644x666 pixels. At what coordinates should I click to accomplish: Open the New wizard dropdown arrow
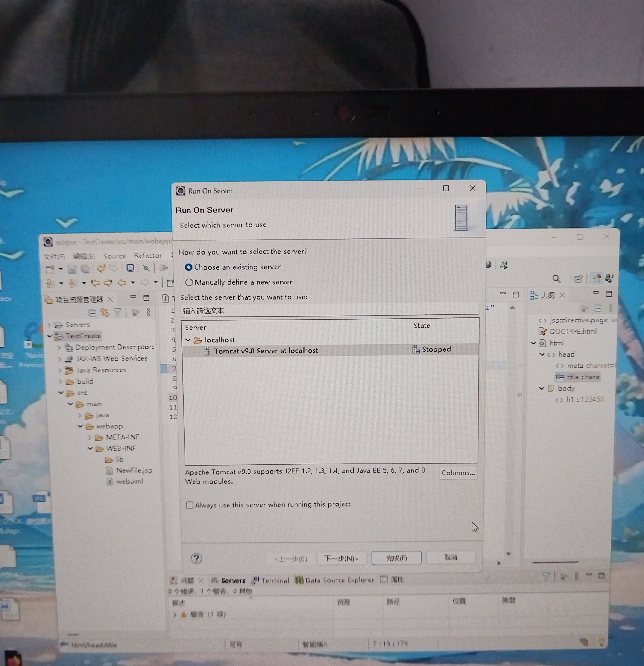(61, 269)
